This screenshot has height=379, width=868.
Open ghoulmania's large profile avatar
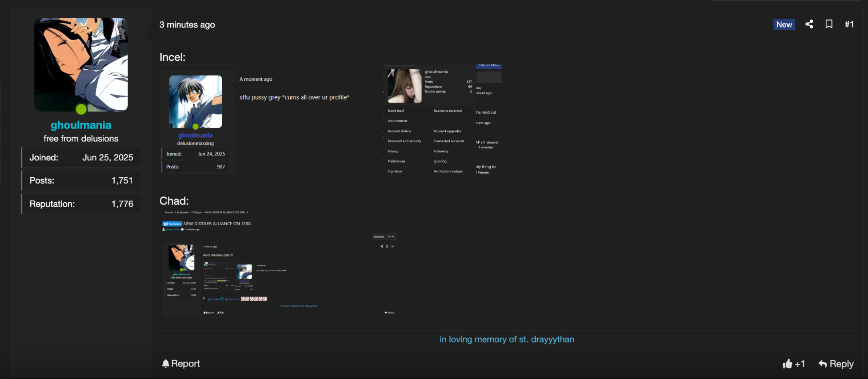pos(81,65)
